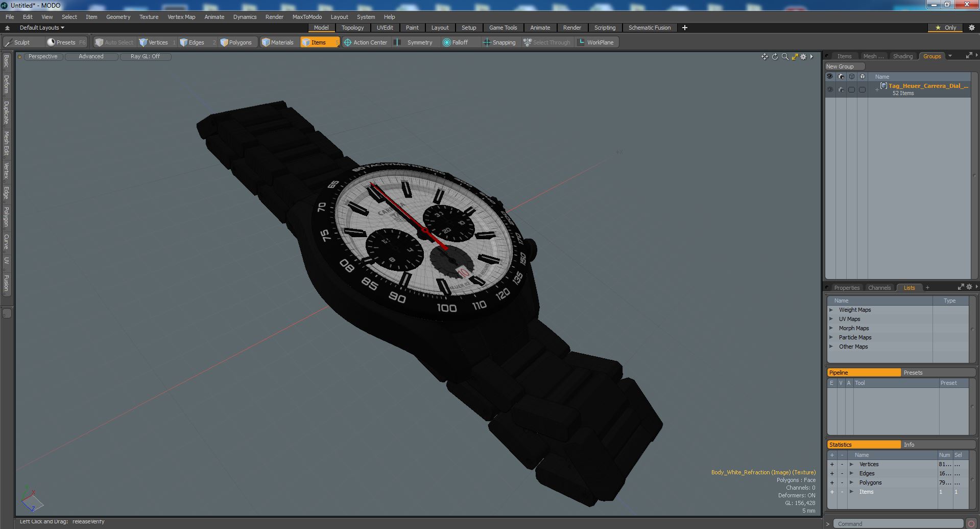Click the Pipeline header button
Image resolution: width=980 pixels, height=529 pixels.
click(864, 373)
